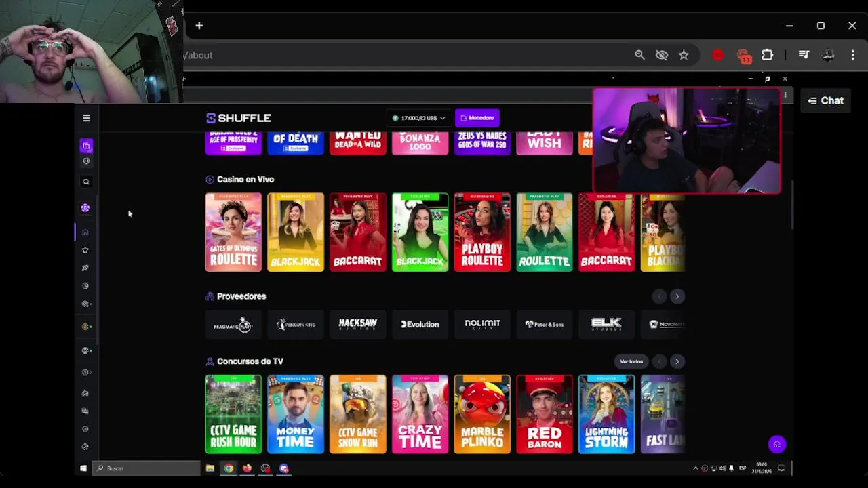
Task: Open the Crazy Time game
Action: [x=420, y=414]
